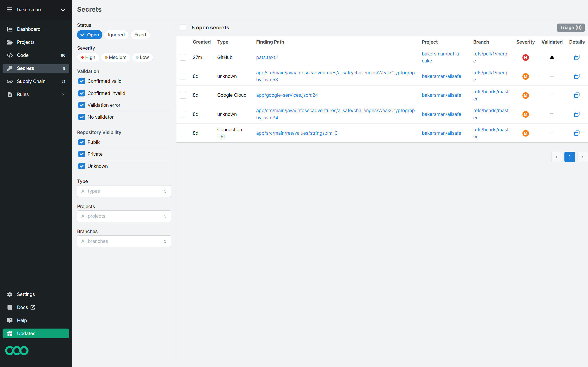Open the Dashboard from the sidebar
Viewport: 588px width, 367px height.
coord(28,29)
